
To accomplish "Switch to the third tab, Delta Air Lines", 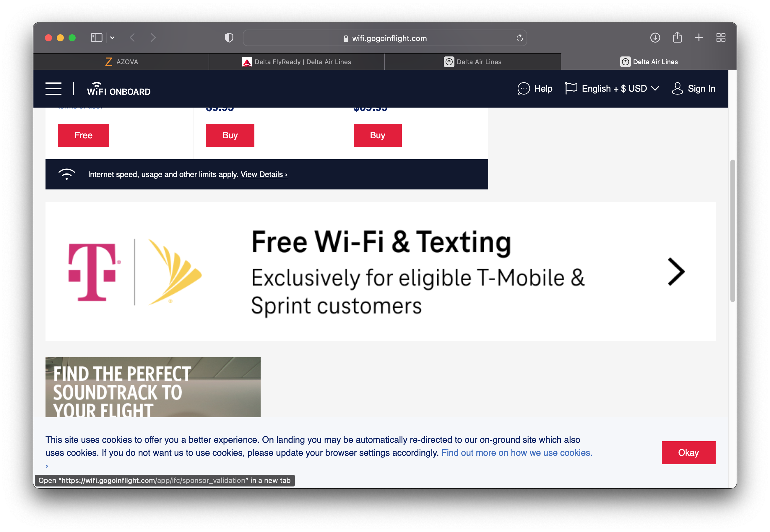I will 472,62.
